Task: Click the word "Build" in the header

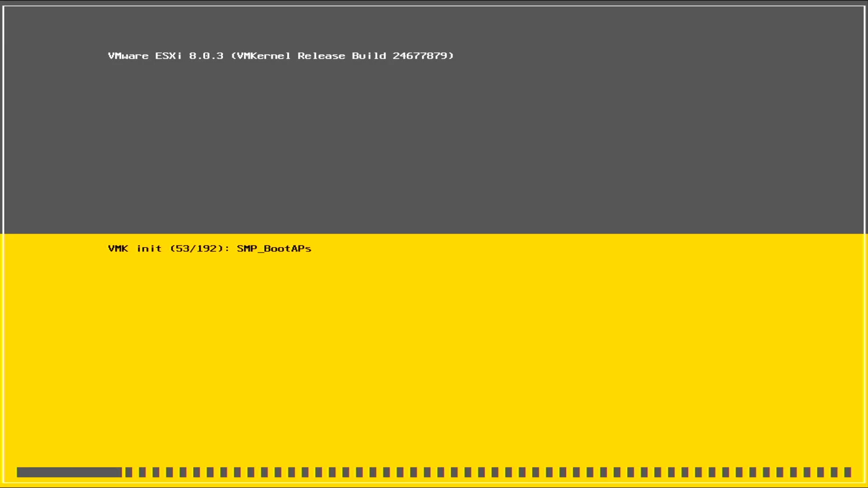Action: coord(369,56)
